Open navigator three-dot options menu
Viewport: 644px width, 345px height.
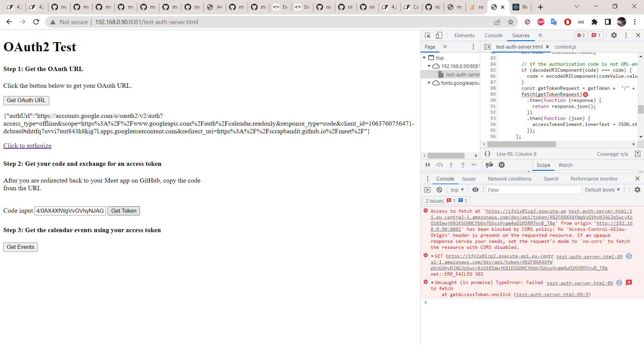coord(473,47)
